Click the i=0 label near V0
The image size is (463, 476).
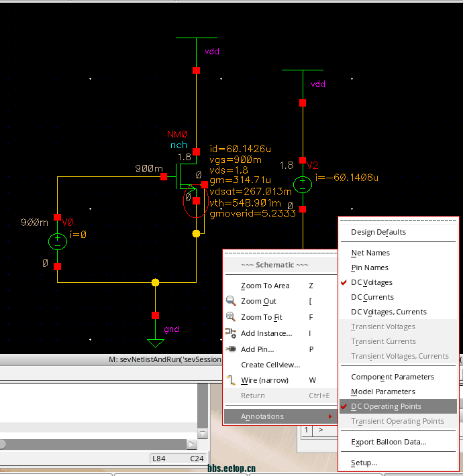(x=78, y=235)
